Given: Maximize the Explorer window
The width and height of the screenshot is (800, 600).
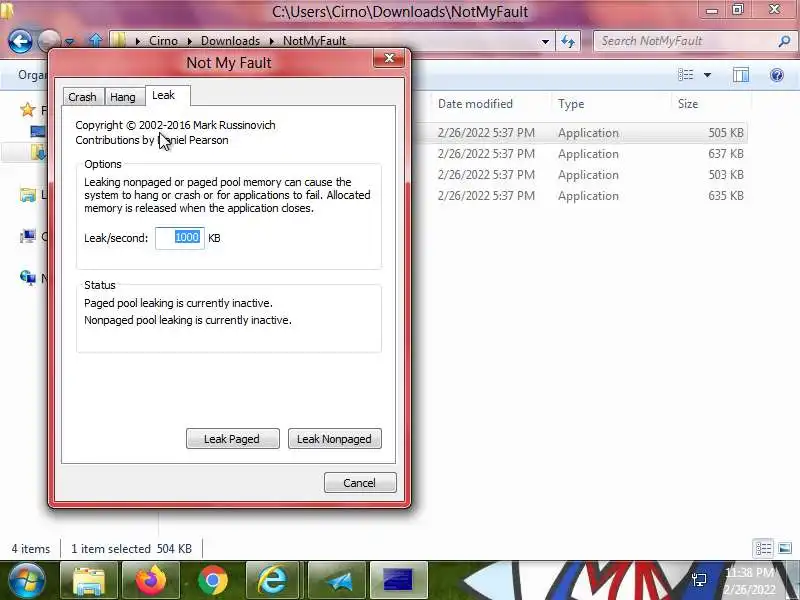Looking at the screenshot, I should pos(738,9).
